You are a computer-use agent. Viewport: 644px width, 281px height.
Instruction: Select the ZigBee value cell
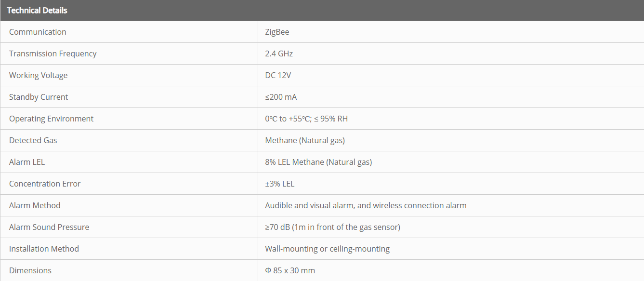pos(277,32)
